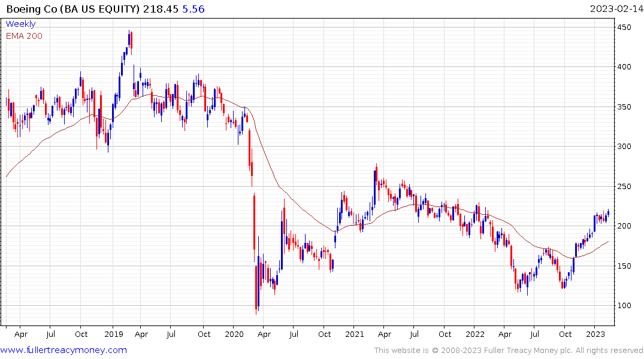Open the www.fullertreacymoney.com link
The width and height of the screenshot is (644, 359).
point(64,350)
